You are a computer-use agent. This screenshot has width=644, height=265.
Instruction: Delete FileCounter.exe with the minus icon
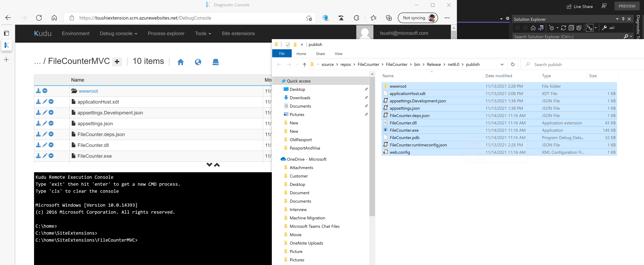point(51,156)
